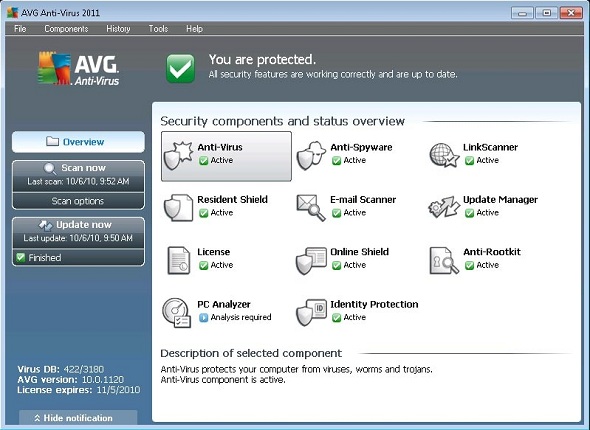Screen dimensions: 590x430
Task: Click LinkScanner green Active status check
Action: point(469,161)
